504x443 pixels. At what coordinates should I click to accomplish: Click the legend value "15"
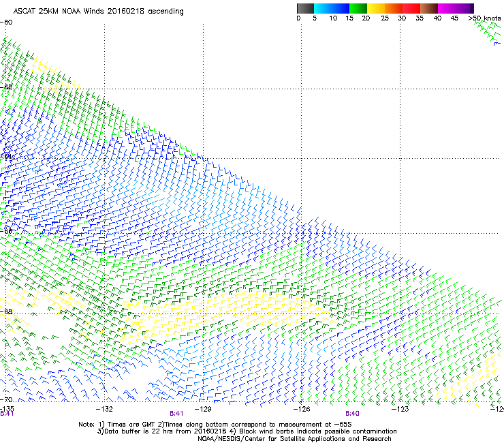click(x=349, y=18)
